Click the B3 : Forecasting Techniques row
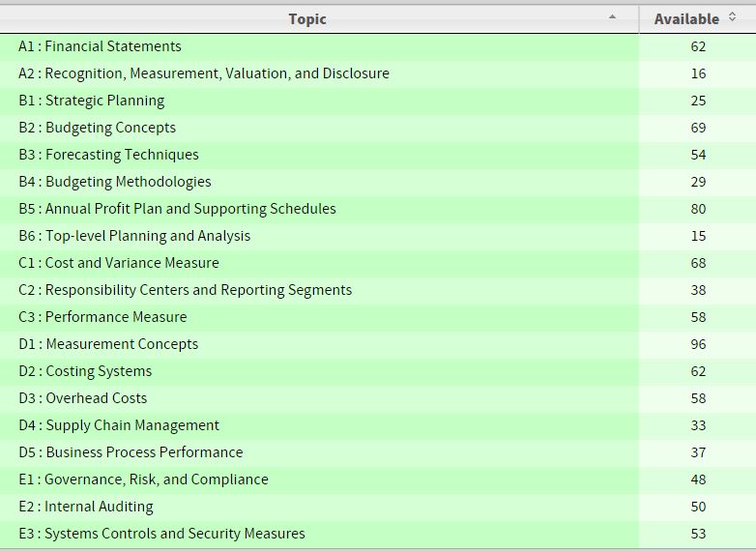Screen dimensions: 756x552 108,155
